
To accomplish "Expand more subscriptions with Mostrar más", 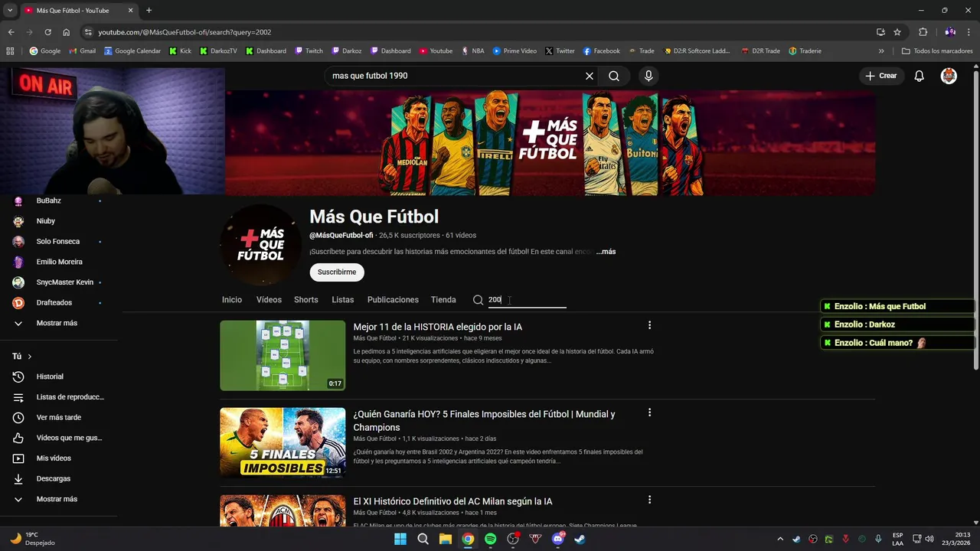I will click(x=58, y=323).
